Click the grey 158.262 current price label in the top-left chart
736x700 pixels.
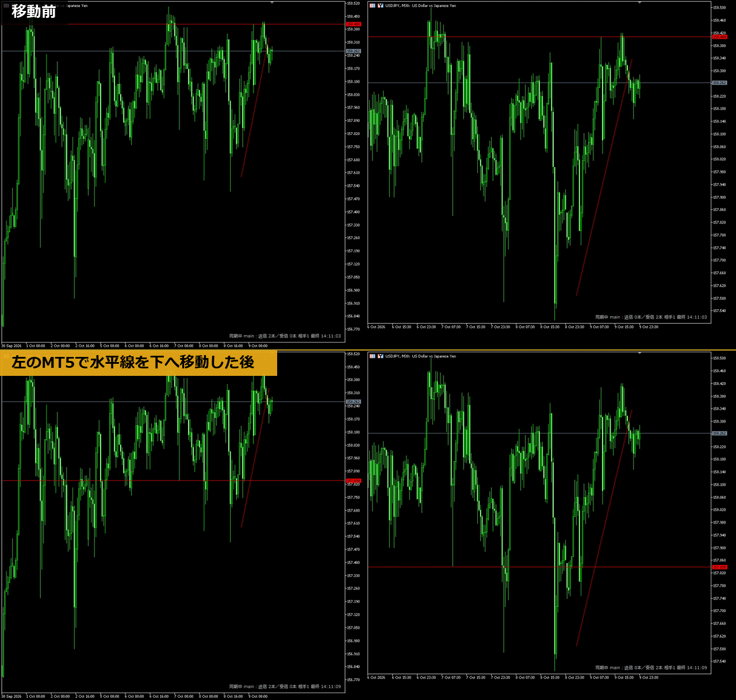(353, 51)
